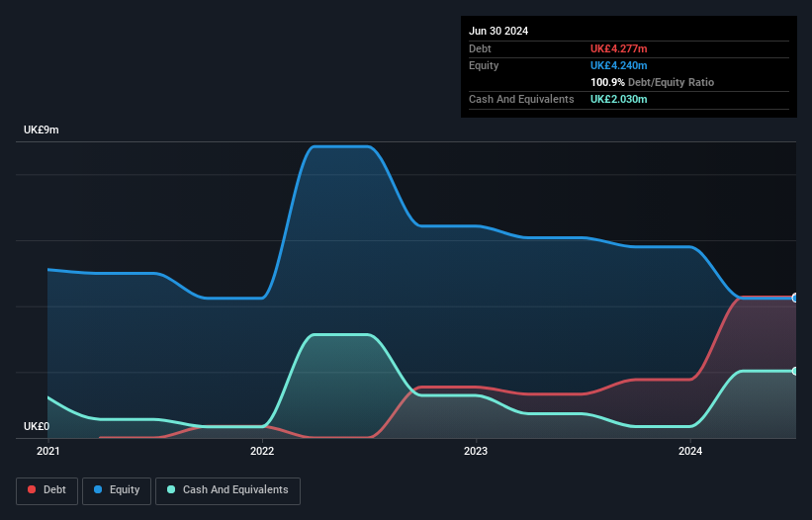Click the 2023 x-axis label
The width and height of the screenshot is (812, 520).
tap(476, 451)
